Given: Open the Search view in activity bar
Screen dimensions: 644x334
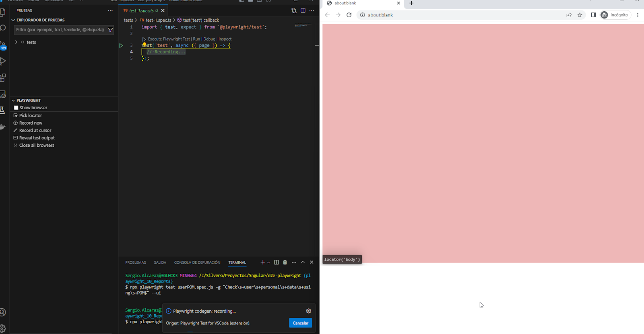Looking at the screenshot, I should click(x=2, y=28).
